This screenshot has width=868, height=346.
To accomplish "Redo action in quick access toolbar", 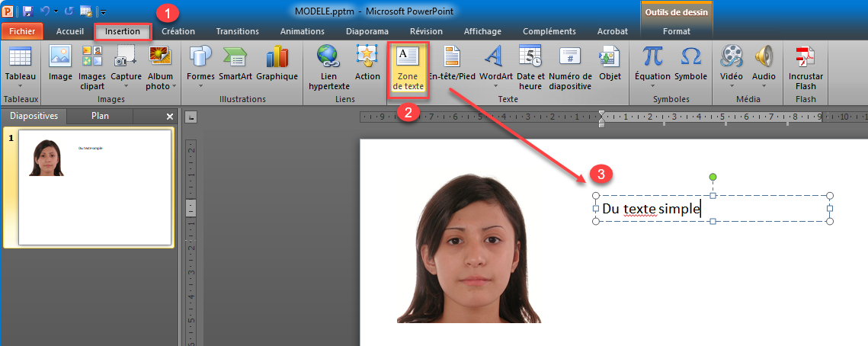I will [69, 11].
